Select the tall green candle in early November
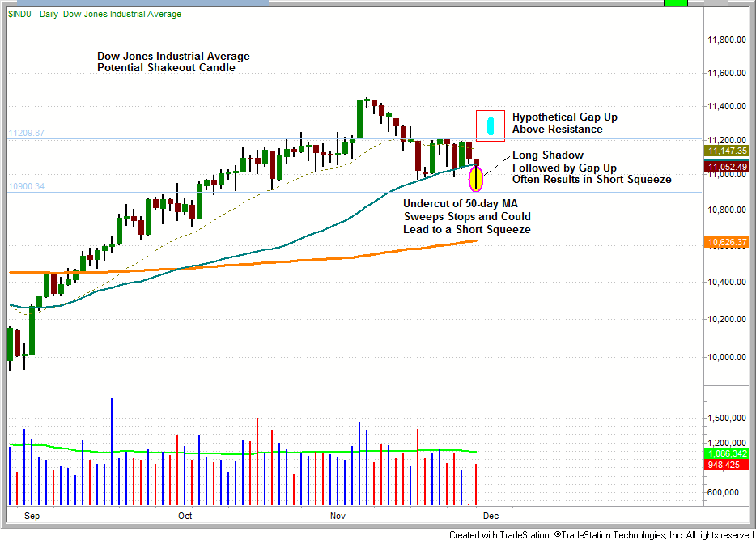The height and width of the screenshot is (540, 756). (x=359, y=119)
